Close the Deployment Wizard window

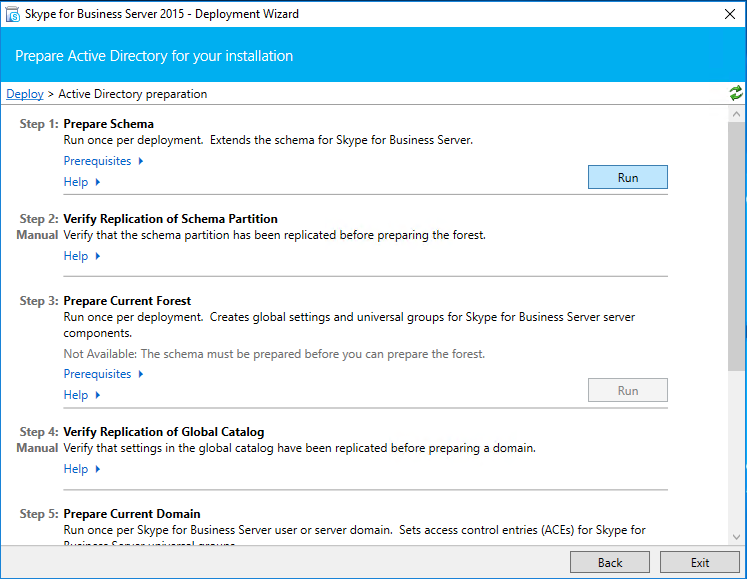[x=729, y=14]
